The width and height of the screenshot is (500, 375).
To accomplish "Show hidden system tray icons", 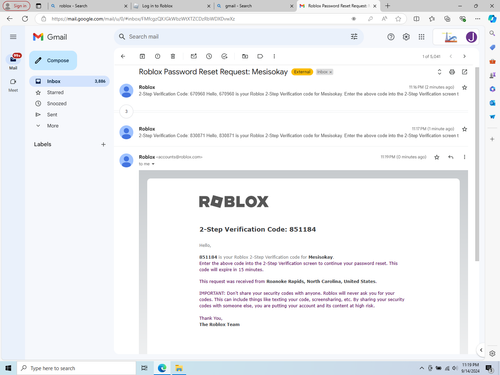I will [422, 368].
